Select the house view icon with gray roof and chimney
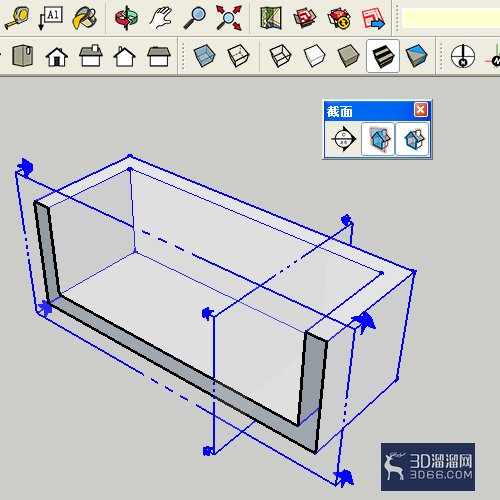 pyautogui.click(x=91, y=55)
